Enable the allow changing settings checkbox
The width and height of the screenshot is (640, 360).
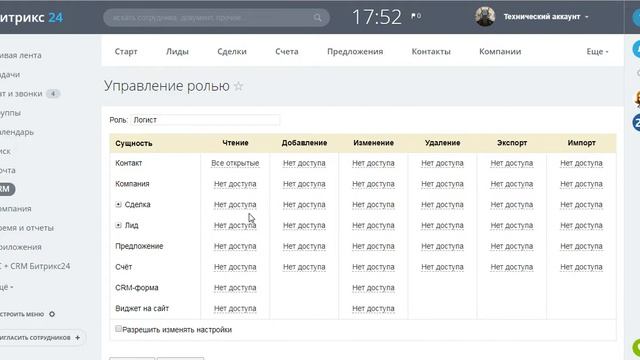click(118, 329)
